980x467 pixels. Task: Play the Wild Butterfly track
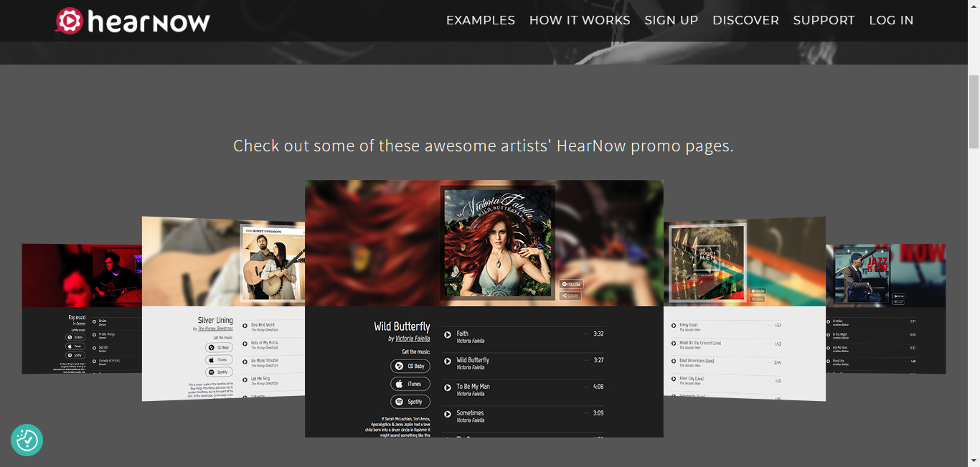point(448,361)
